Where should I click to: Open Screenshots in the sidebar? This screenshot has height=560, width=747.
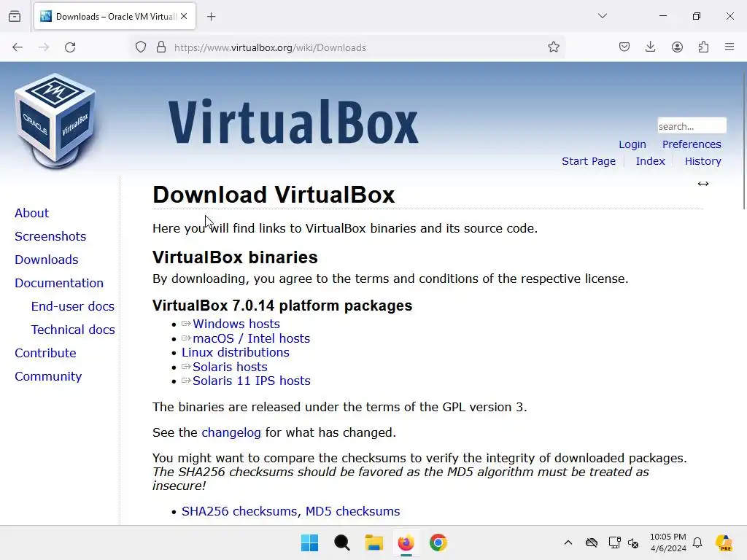pos(50,236)
